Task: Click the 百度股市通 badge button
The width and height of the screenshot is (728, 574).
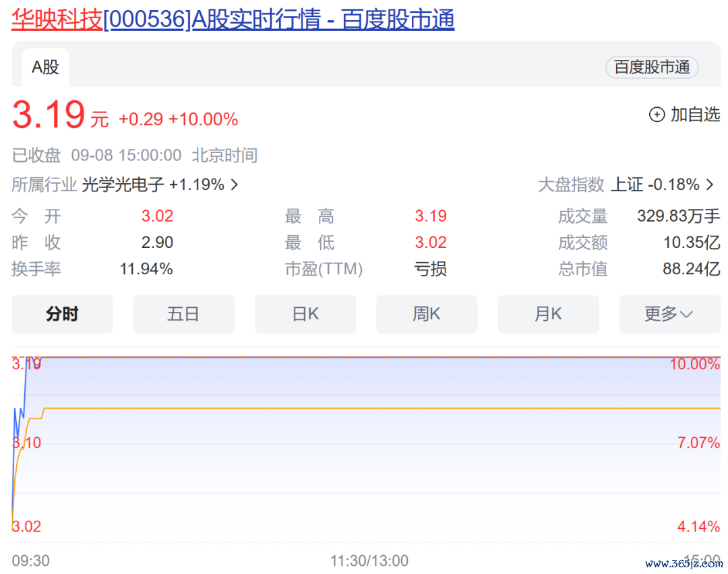Action: point(651,67)
